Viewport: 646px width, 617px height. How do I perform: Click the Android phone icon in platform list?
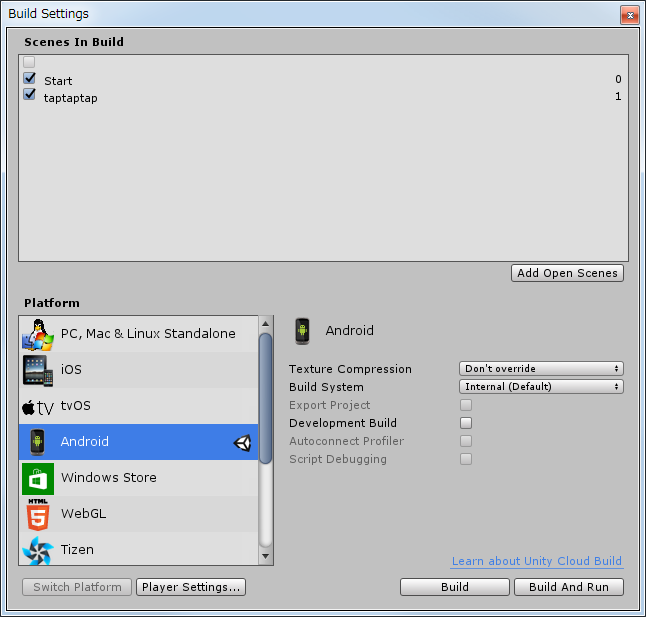point(37,442)
